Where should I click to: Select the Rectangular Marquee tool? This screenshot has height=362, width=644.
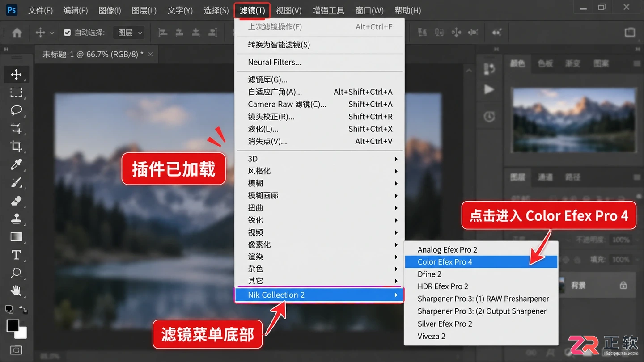pyautogui.click(x=16, y=93)
